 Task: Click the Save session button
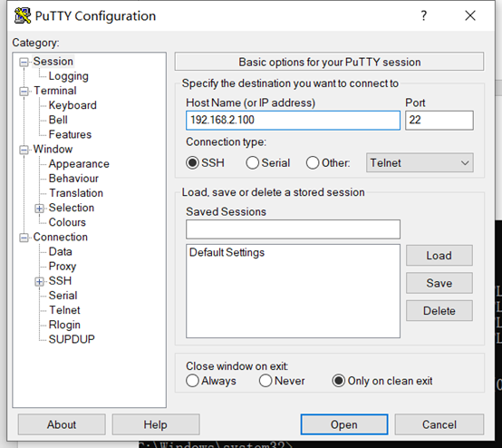click(x=439, y=283)
